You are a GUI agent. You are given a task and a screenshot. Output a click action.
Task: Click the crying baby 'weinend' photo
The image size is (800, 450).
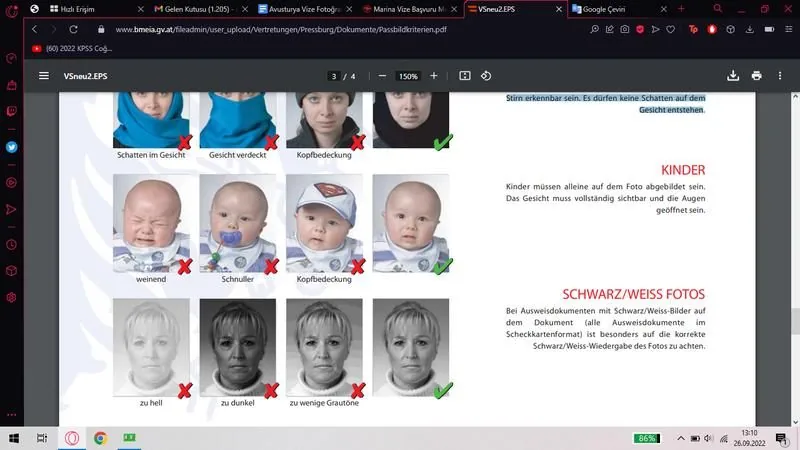tap(151, 223)
